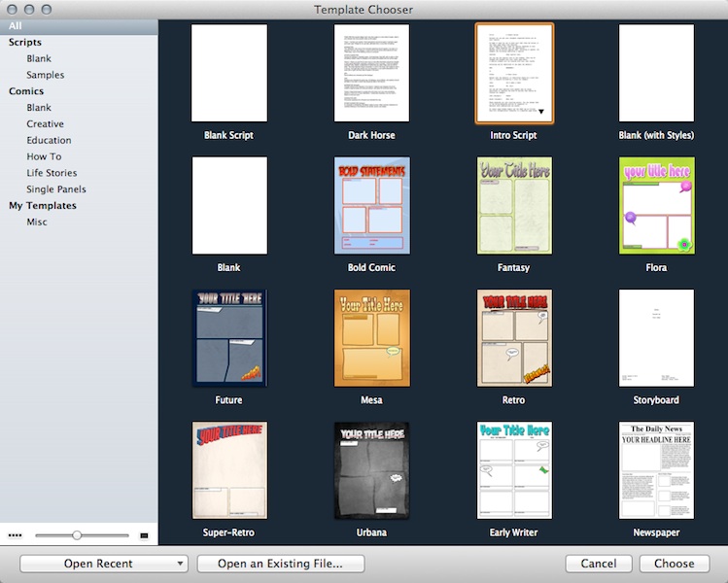Viewport: 728px width, 583px height.
Task: Select Life Stories in the sidebar
Action: pos(52,173)
